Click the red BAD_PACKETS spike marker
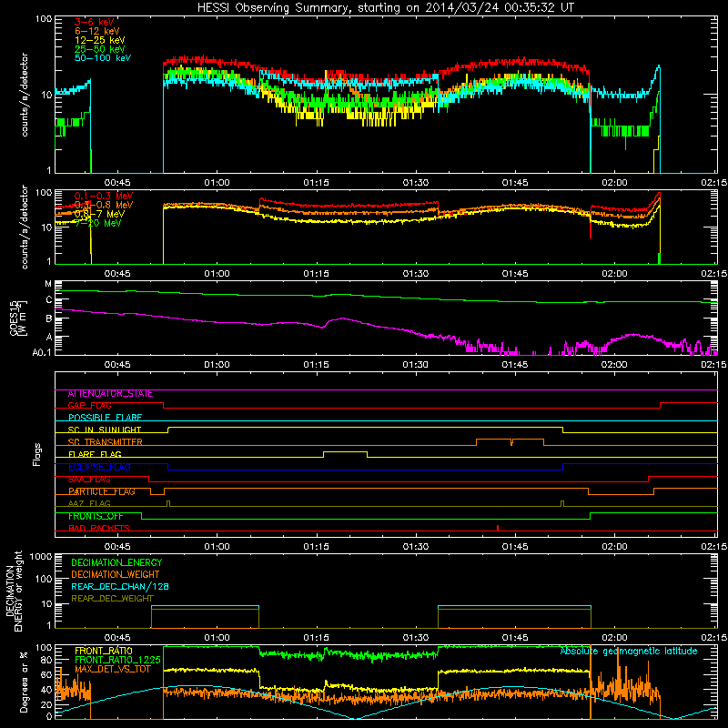 [498, 528]
